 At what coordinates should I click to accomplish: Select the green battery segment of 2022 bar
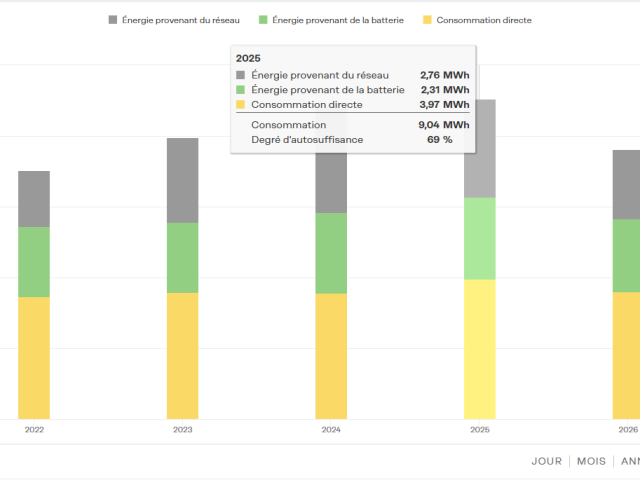point(34,262)
